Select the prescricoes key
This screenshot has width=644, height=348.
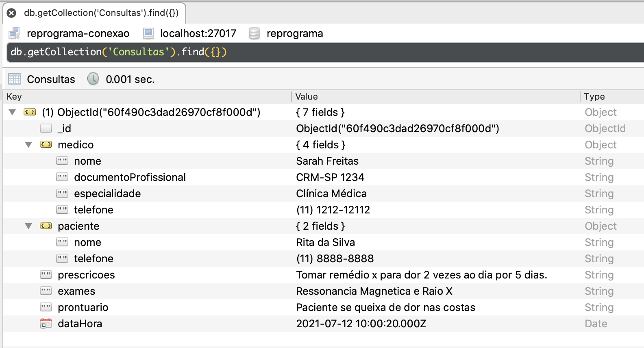86,275
